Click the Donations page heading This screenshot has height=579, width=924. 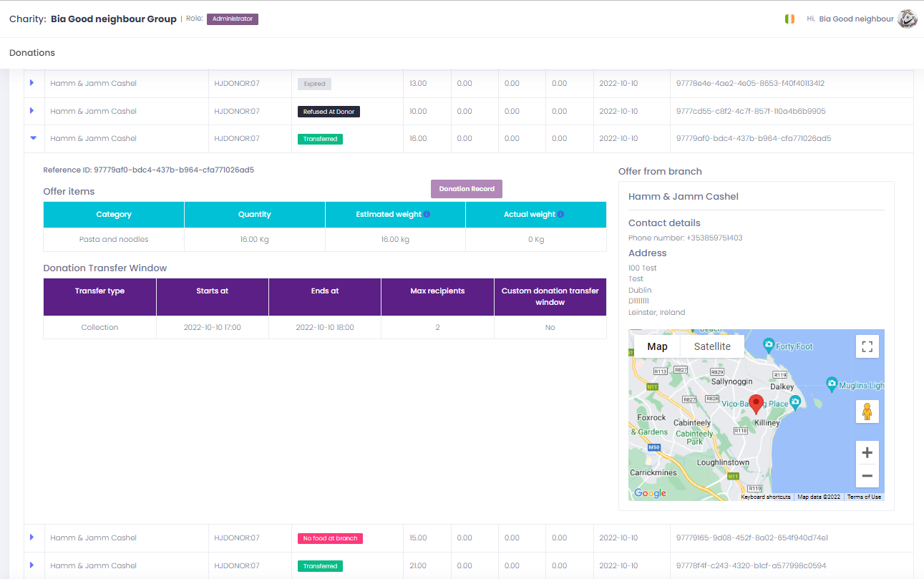[32, 53]
